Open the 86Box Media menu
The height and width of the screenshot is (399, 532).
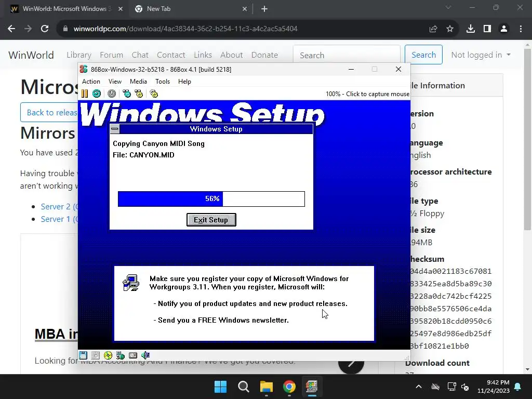(138, 82)
